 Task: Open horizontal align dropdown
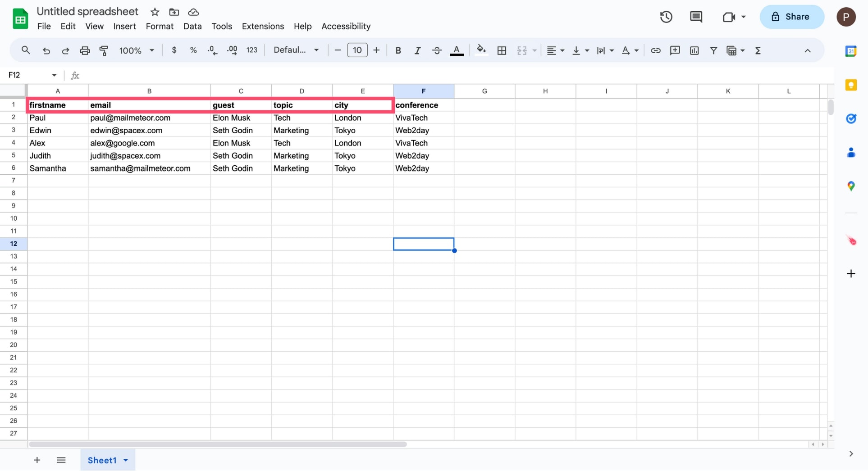555,50
